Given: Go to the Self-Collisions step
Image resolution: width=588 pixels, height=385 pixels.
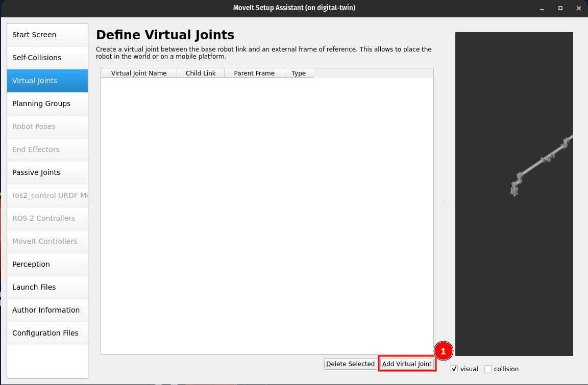Looking at the screenshot, I should (x=47, y=58).
